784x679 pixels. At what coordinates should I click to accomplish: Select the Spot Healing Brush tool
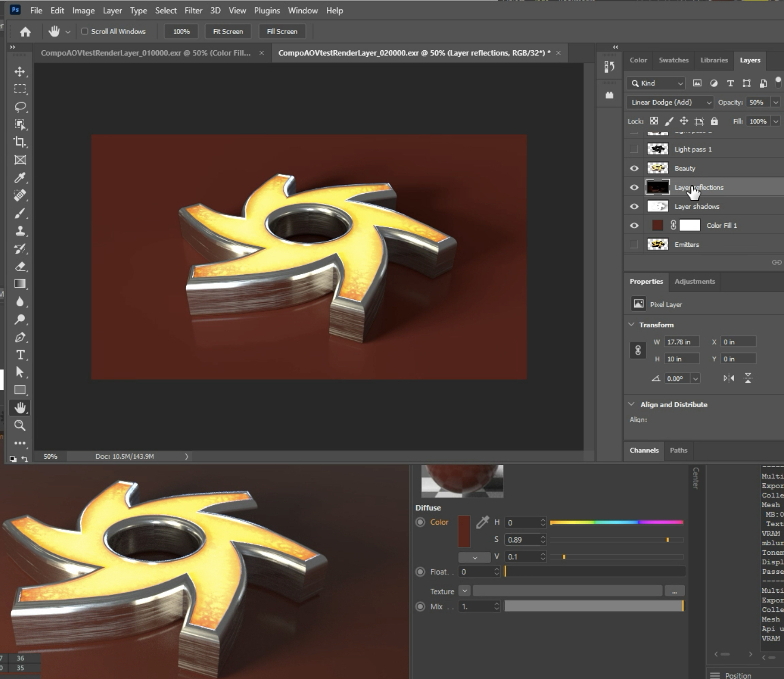(20, 195)
